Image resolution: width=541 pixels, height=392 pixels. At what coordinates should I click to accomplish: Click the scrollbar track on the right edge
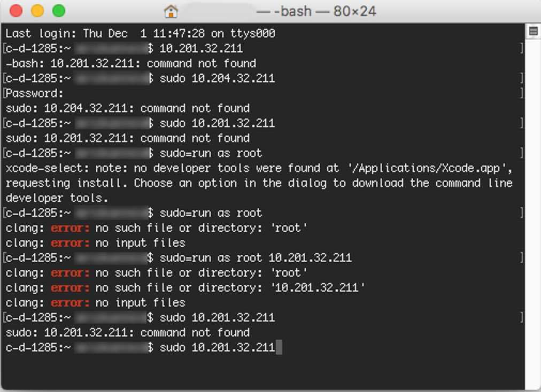533,214
